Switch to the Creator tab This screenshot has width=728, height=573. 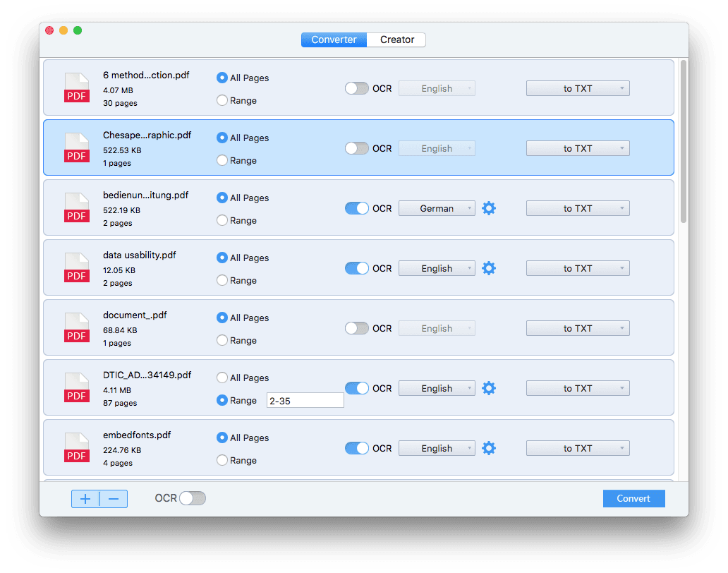396,40
